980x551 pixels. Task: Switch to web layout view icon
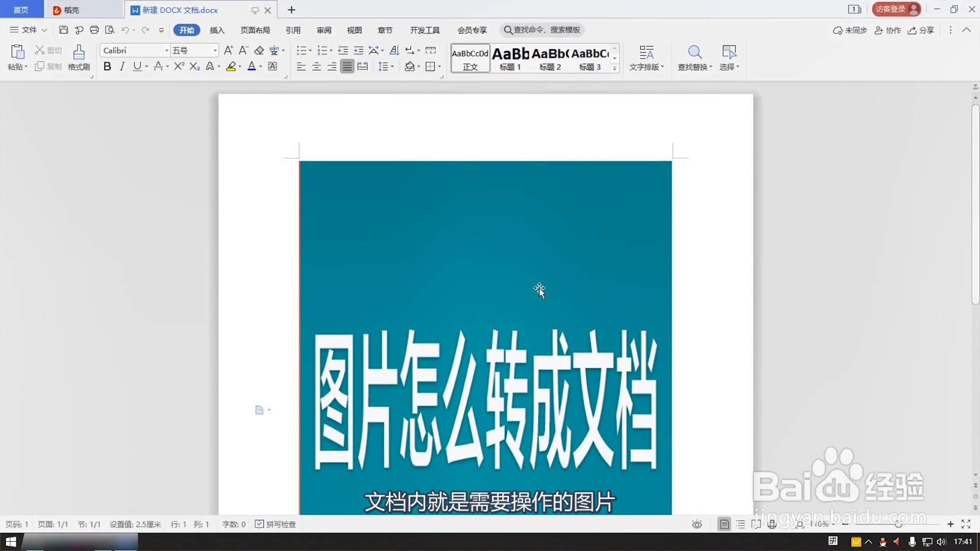(x=772, y=524)
